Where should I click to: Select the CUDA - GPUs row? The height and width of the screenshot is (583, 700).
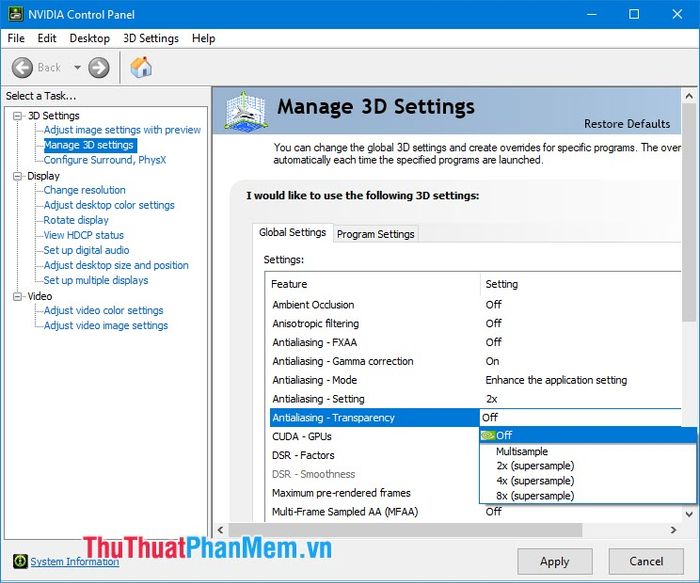click(374, 436)
